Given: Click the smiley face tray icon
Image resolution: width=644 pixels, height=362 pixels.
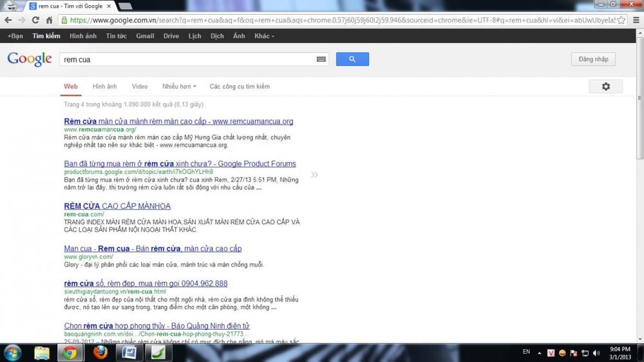Looking at the screenshot, I should click(562, 353).
